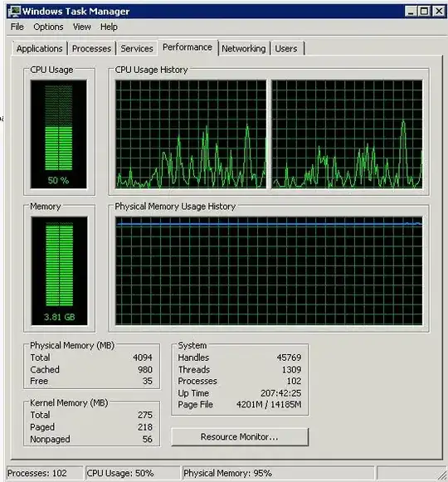The image size is (448, 482).
Task: Click the Nonpaged value 56
Action: coord(148,439)
